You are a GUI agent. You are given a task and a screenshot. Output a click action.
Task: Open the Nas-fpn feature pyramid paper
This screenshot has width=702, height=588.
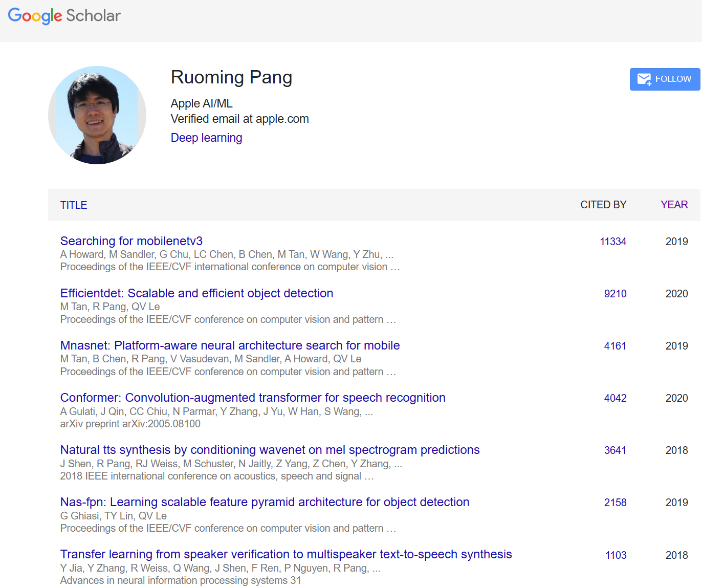tap(265, 502)
